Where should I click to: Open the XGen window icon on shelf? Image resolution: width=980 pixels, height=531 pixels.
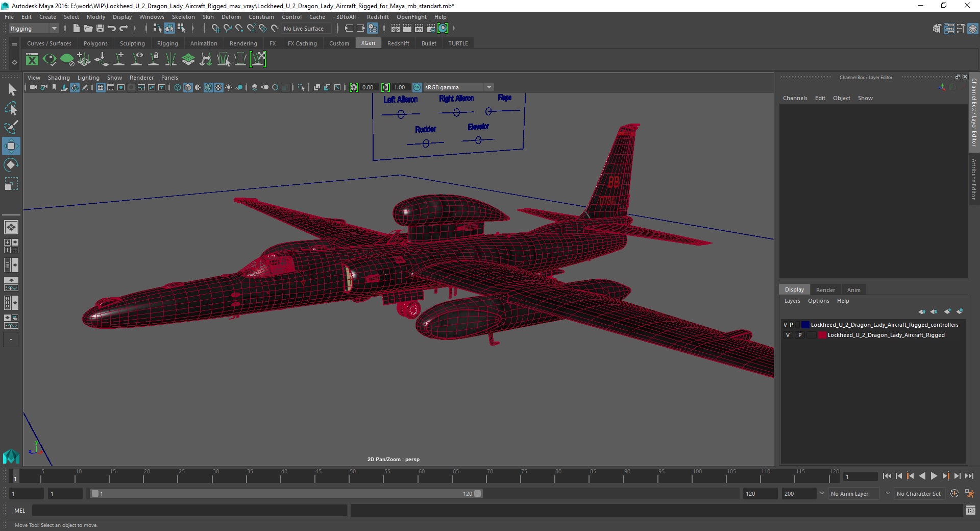tap(32, 60)
